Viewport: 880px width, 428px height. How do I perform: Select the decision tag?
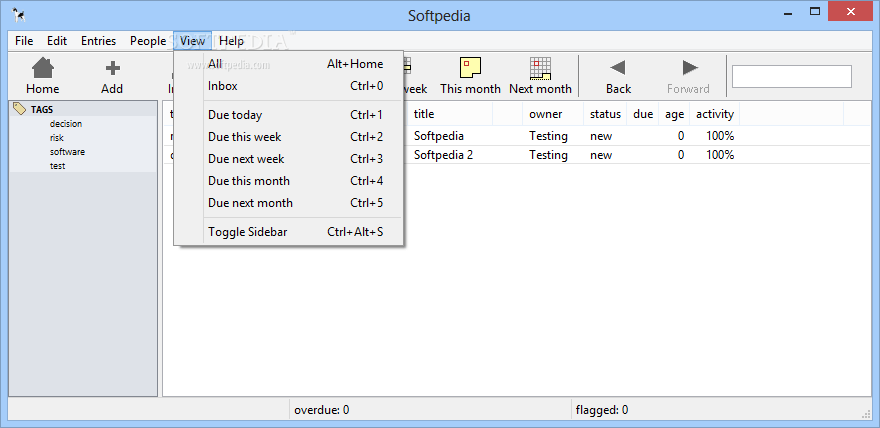tap(66, 124)
